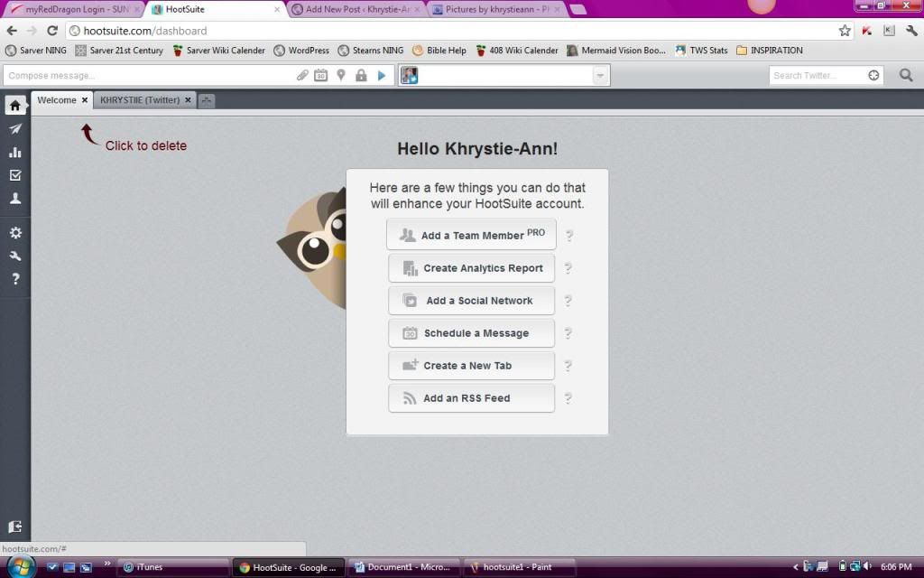The height and width of the screenshot is (578, 924).
Task: Open the Stearns NING bookmark
Action: click(371, 51)
